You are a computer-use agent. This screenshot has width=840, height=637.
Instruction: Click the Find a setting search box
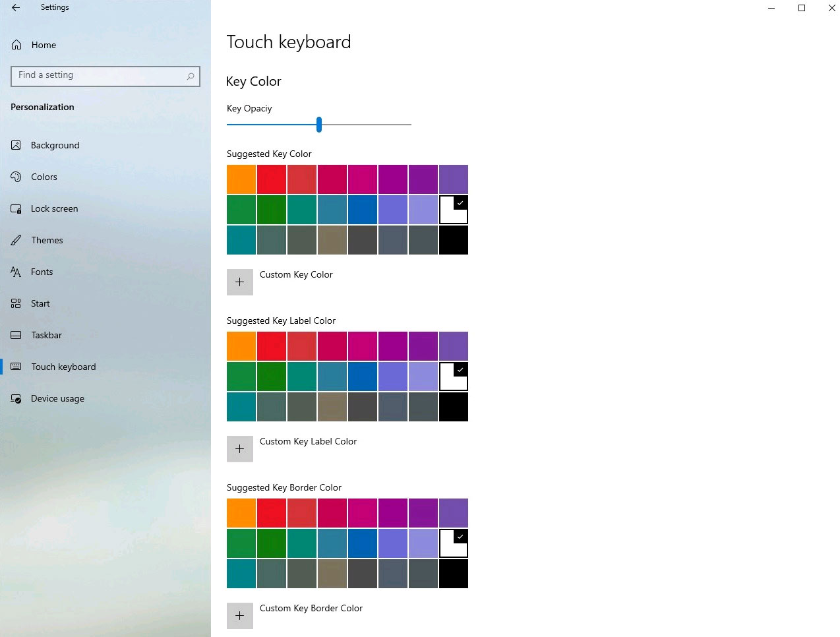[99, 76]
